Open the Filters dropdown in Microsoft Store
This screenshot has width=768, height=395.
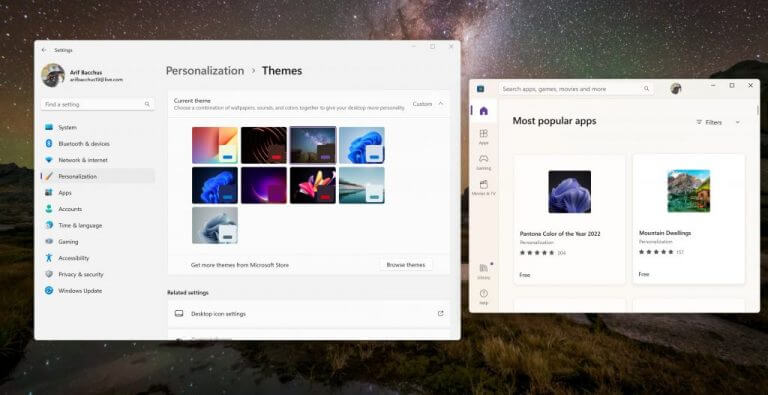click(x=738, y=123)
